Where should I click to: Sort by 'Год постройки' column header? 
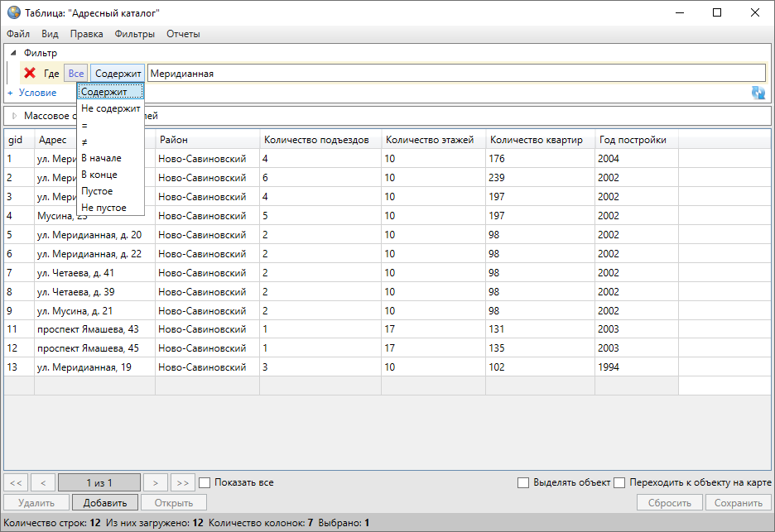point(633,140)
